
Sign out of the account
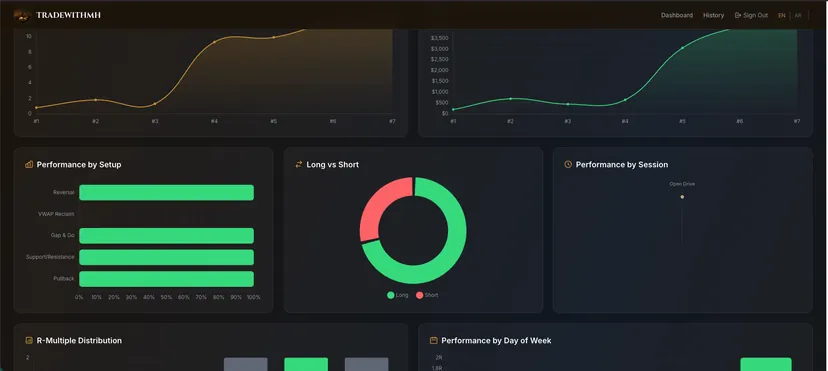point(751,15)
